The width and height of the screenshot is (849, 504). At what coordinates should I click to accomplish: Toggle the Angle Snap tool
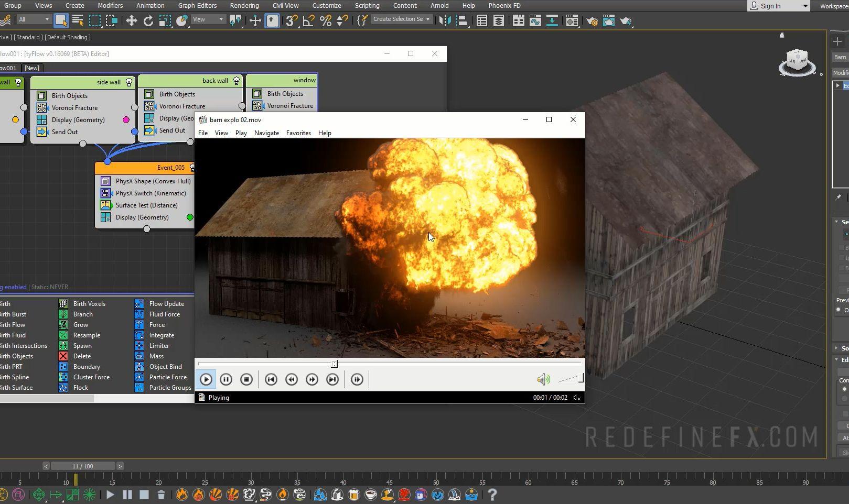pos(308,20)
